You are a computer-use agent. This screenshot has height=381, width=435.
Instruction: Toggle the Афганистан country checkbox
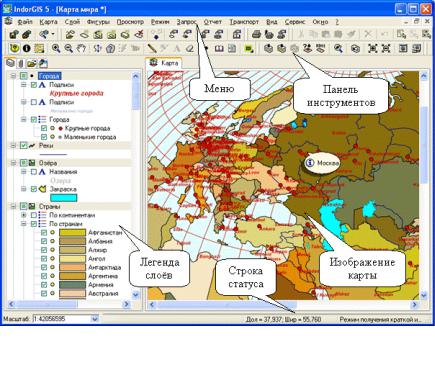(44, 233)
